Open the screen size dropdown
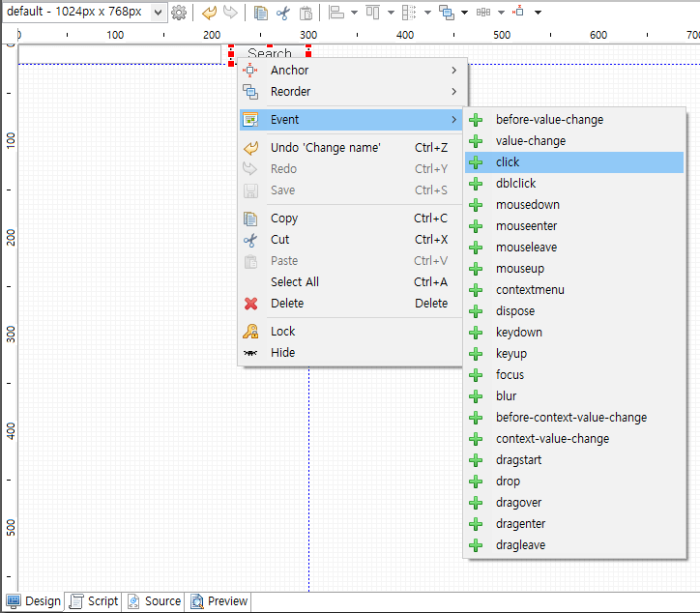This screenshot has height=613, width=700. point(159,13)
